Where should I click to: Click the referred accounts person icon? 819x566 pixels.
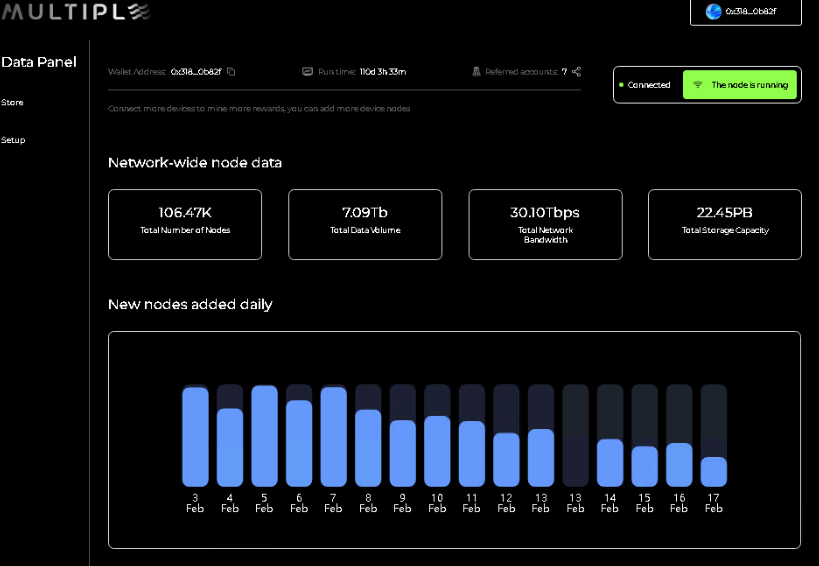(x=476, y=72)
